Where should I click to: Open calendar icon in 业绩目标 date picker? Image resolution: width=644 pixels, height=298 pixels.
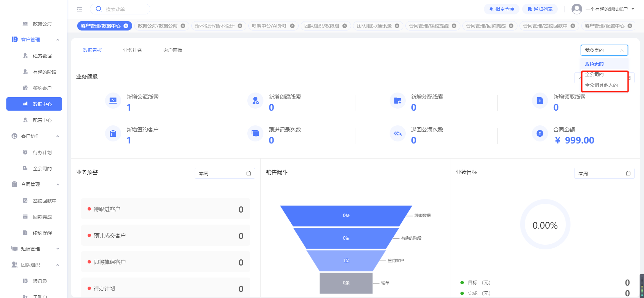[x=628, y=173]
